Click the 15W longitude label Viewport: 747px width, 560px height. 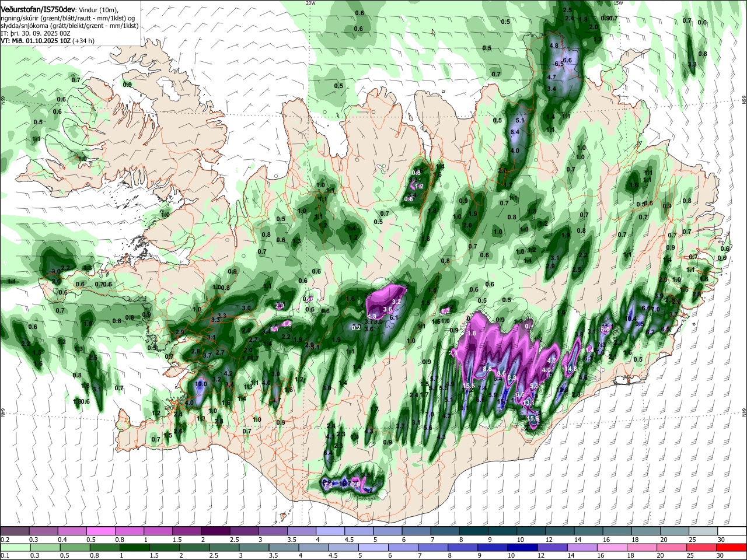[619, 3]
